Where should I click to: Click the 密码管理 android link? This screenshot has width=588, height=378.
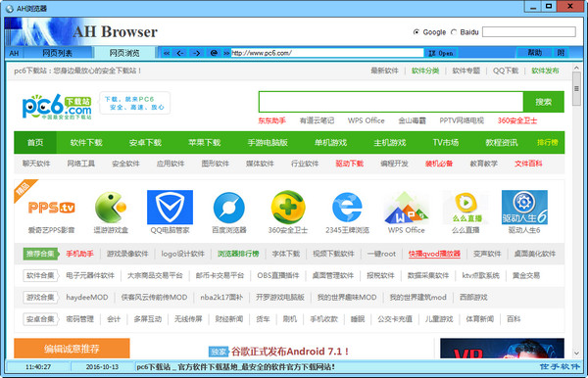(x=80, y=319)
